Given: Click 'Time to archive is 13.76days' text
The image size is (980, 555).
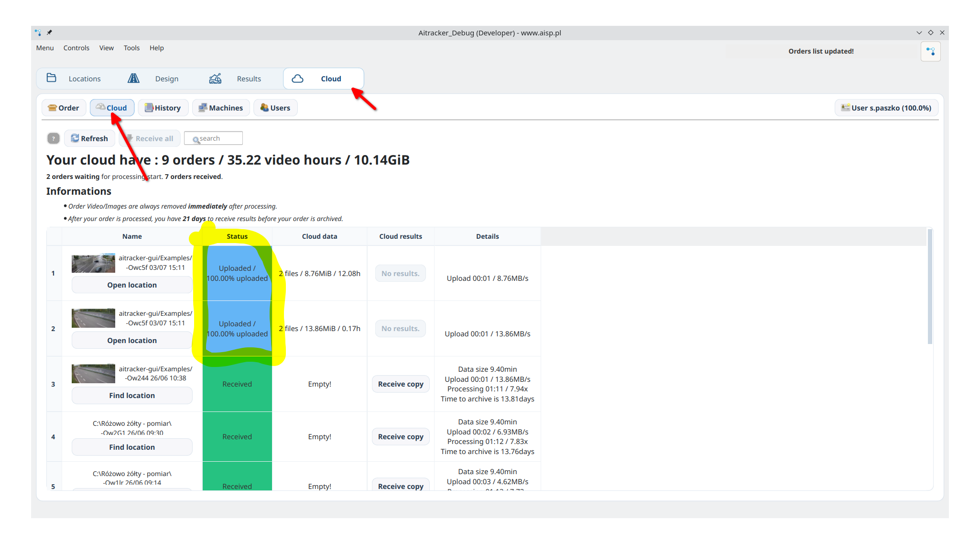Looking at the screenshot, I should pos(487,451).
